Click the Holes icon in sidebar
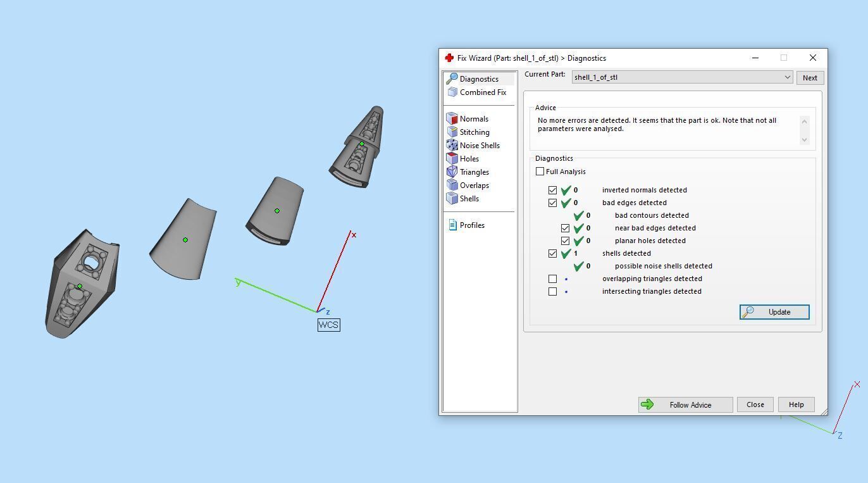868x483 pixels. (452, 159)
